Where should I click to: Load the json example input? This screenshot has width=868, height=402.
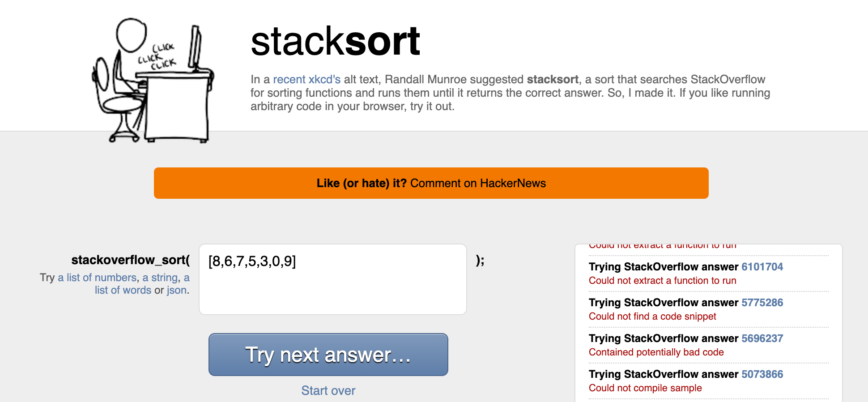(176, 290)
